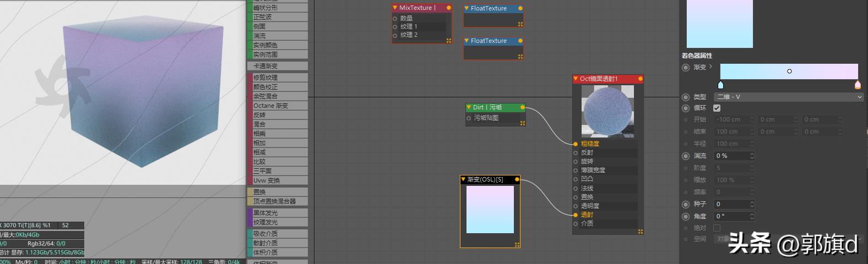Click 透明度 input port on material node

coord(576,206)
